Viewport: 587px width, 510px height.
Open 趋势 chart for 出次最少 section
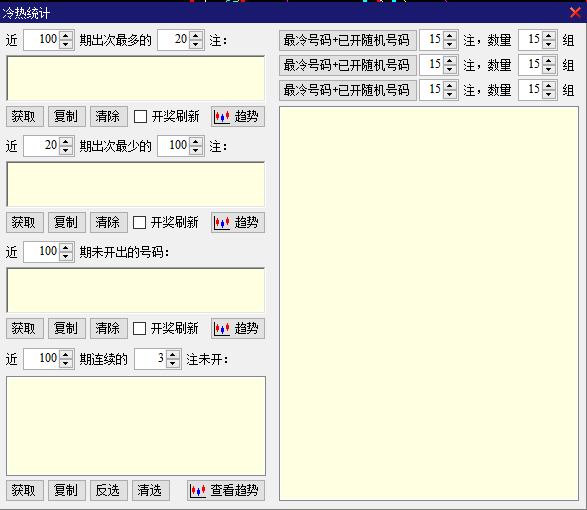pos(238,222)
